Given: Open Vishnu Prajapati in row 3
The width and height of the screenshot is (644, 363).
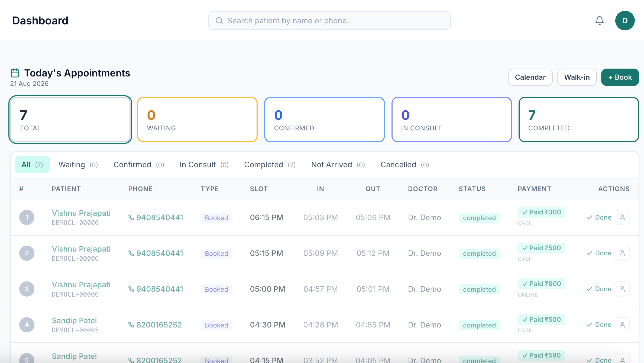Looking at the screenshot, I should (x=81, y=285).
